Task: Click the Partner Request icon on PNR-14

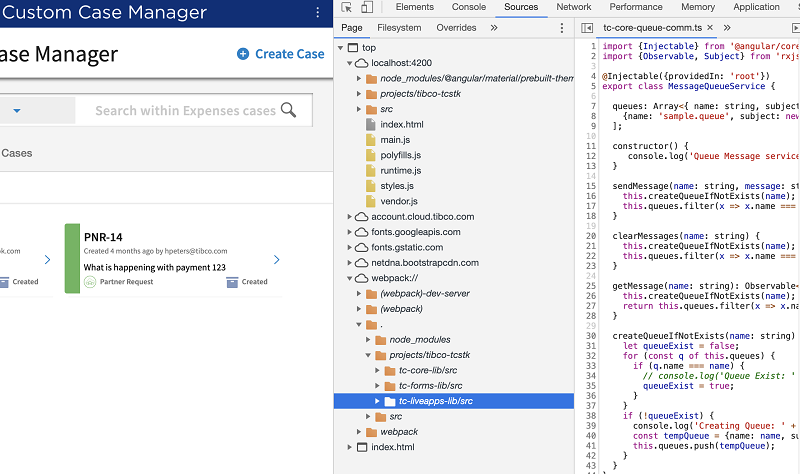Action: click(90, 282)
